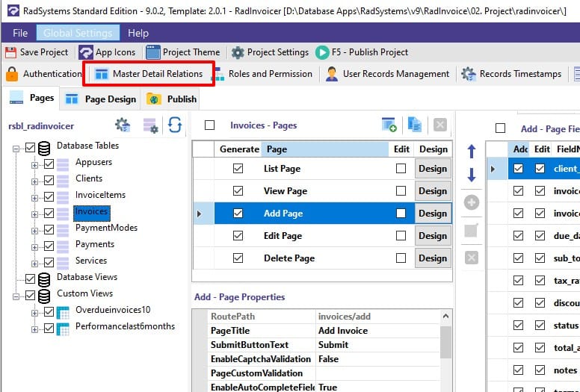This screenshot has height=392, width=580.
Task: Switch to Publish tab
Action: pos(172,99)
